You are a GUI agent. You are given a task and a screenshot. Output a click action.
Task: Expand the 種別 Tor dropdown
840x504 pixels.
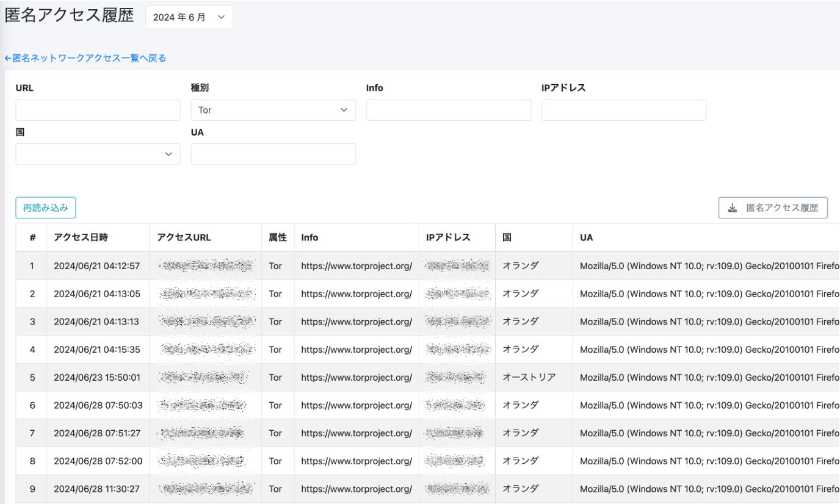tap(273, 110)
